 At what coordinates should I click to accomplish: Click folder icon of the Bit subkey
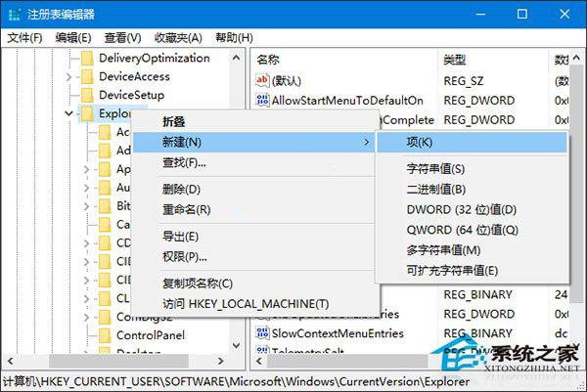click(x=105, y=206)
